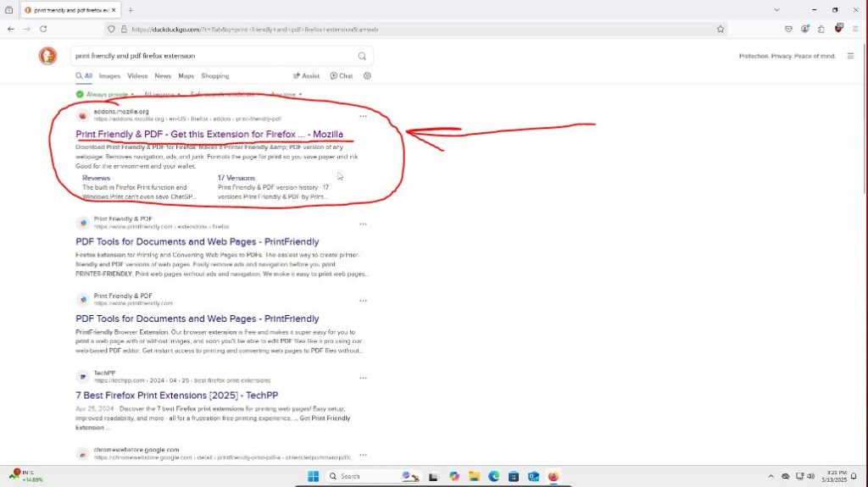This screenshot has height=487, width=868.
Task: Open more options for addons.mozilla.org result
Action: click(363, 116)
